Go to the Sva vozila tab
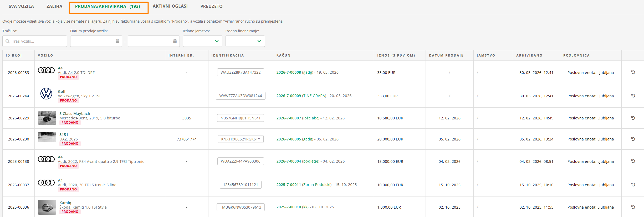This screenshot has height=217, width=644. click(x=21, y=6)
